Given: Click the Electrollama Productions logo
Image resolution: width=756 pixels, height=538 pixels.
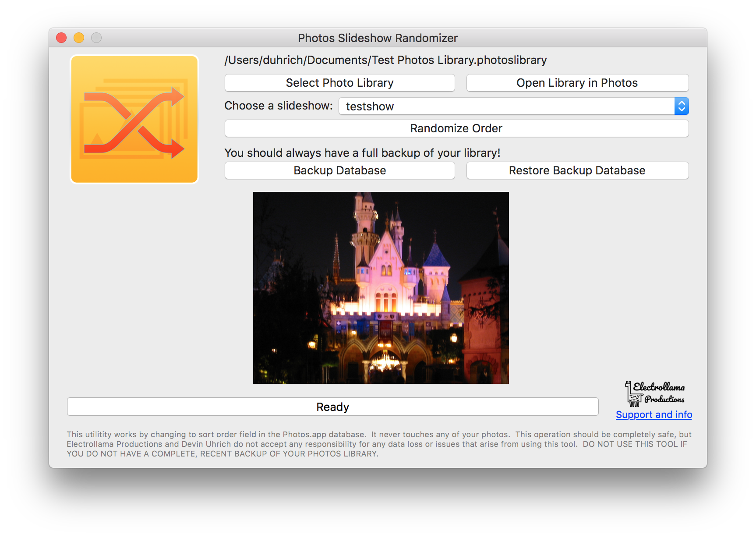Looking at the screenshot, I should click(x=654, y=393).
